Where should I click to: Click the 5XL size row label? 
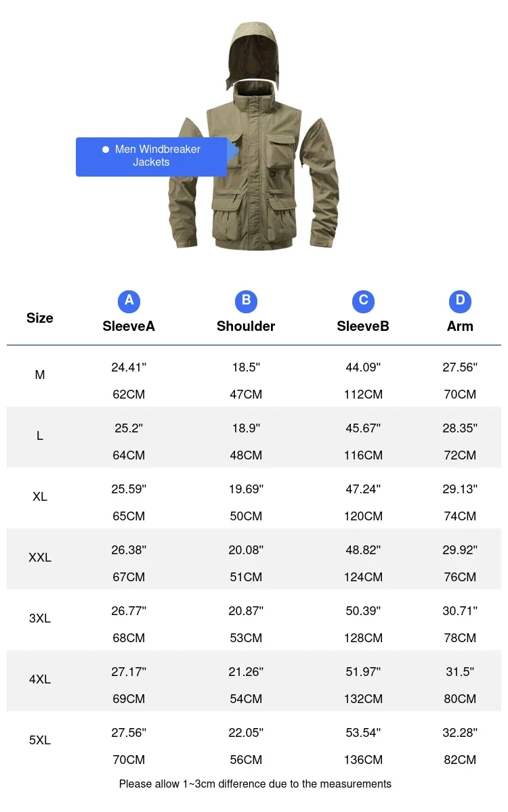40,740
